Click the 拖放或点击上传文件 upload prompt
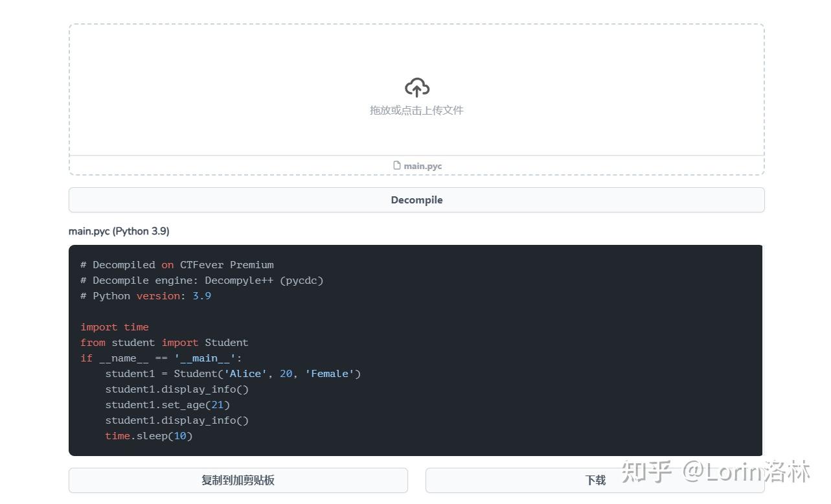Viewport: 831px width, 504px height. click(416, 110)
